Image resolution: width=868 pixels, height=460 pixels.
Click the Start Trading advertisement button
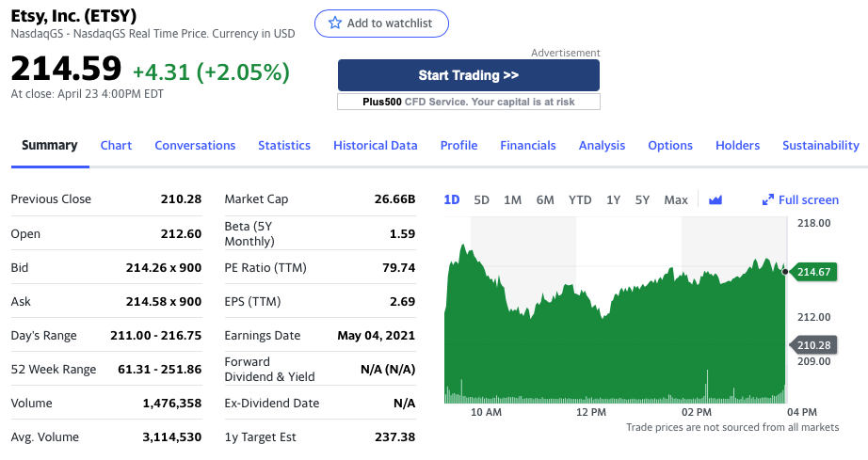(x=468, y=75)
